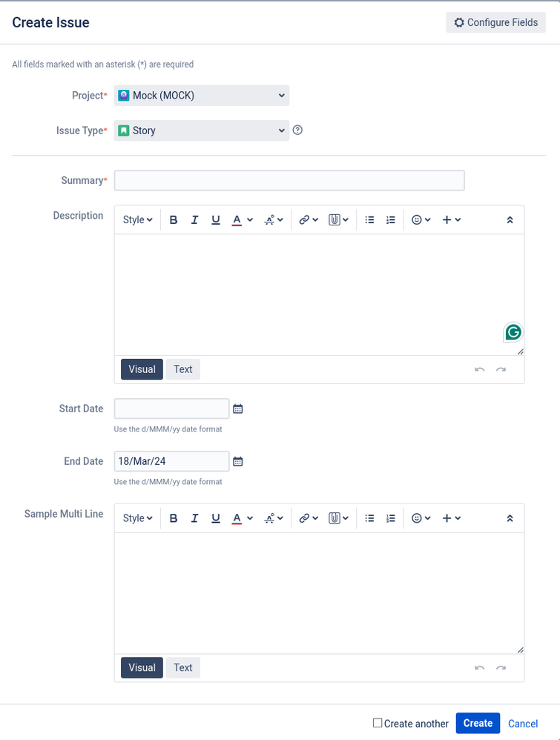560x740 pixels.
Task: Open attachment menu in Description toolbar
Action: pos(338,220)
